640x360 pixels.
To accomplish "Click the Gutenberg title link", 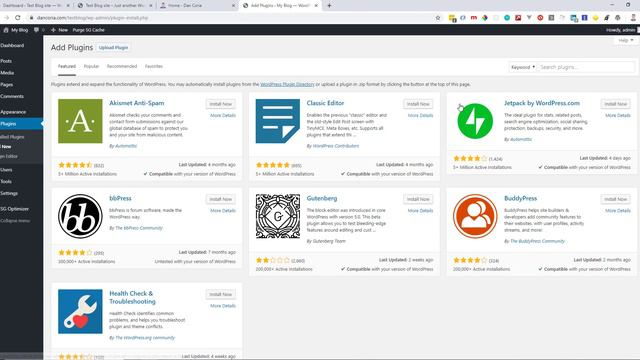I will 322,198.
